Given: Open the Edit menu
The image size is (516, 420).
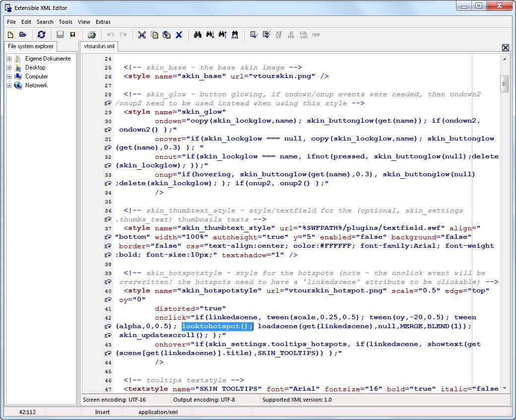Looking at the screenshot, I should [x=26, y=22].
